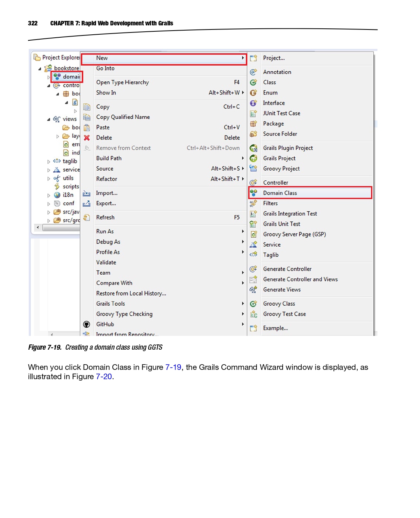Viewport: 420px width, 518px height.
Task: Click the Generate Views icon
Action: point(253,290)
